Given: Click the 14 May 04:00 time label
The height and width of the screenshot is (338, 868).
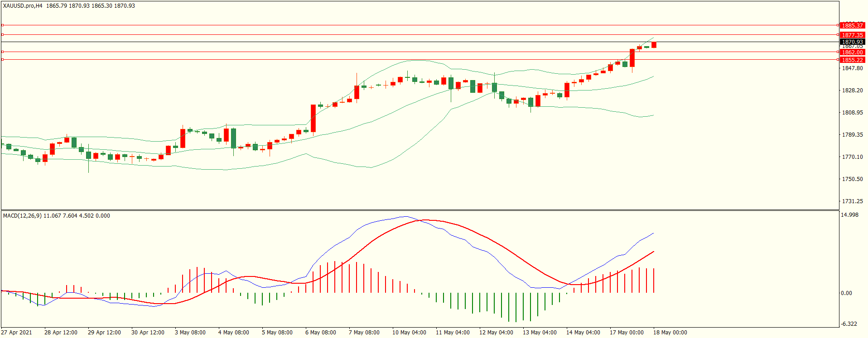Looking at the screenshot, I should pos(583,333).
